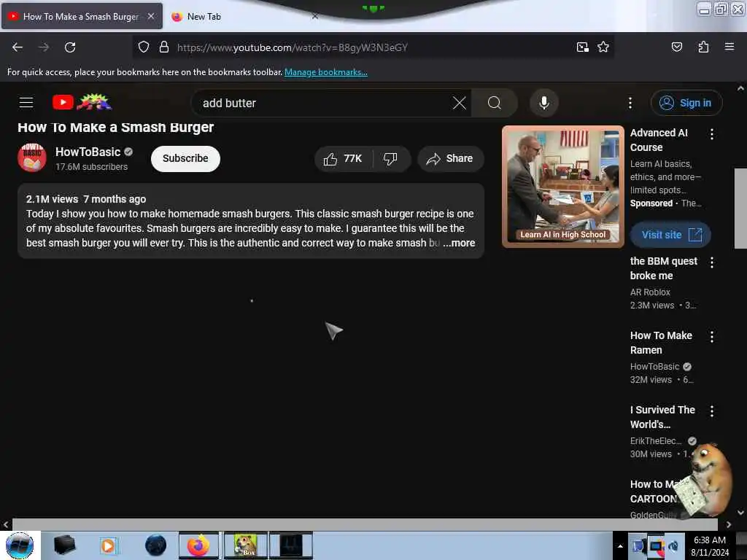Open the black box taskbar icon
Screen dimensions: 747x560
coord(64,545)
